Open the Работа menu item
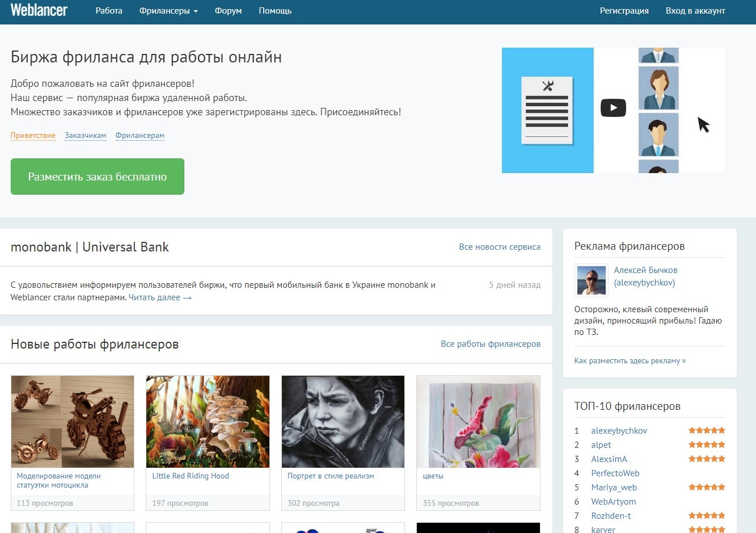The image size is (756, 533). pyautogui.click(x=109, y=11)
